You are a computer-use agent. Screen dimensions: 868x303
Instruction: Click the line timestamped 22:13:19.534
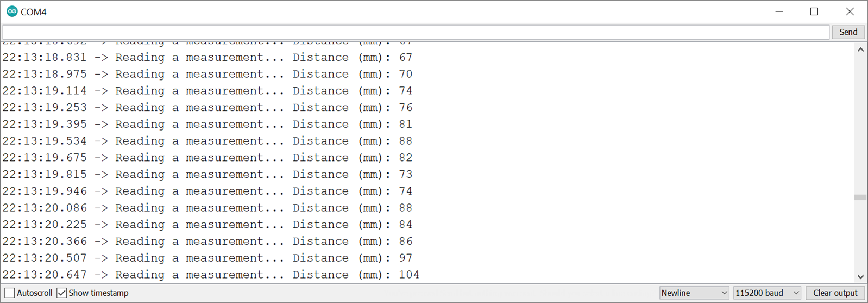[x=207, y=141]
